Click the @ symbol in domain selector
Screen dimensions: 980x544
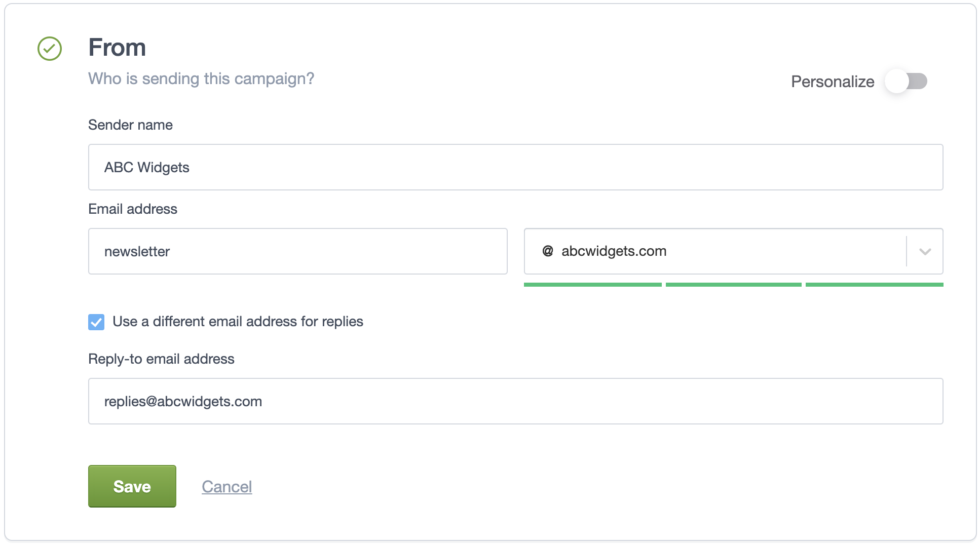tap(548, 251)
